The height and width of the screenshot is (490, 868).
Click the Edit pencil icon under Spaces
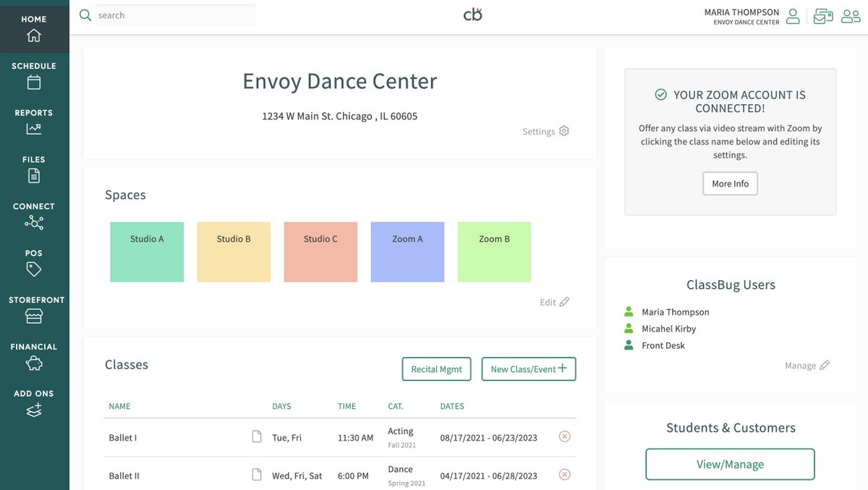(565, 302)
